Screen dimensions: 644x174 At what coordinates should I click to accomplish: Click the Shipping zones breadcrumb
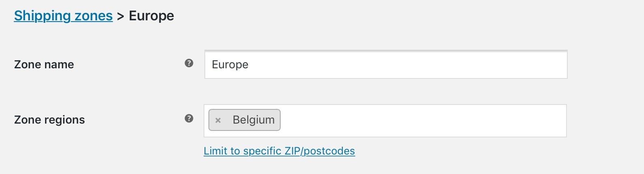coord(63,16)
